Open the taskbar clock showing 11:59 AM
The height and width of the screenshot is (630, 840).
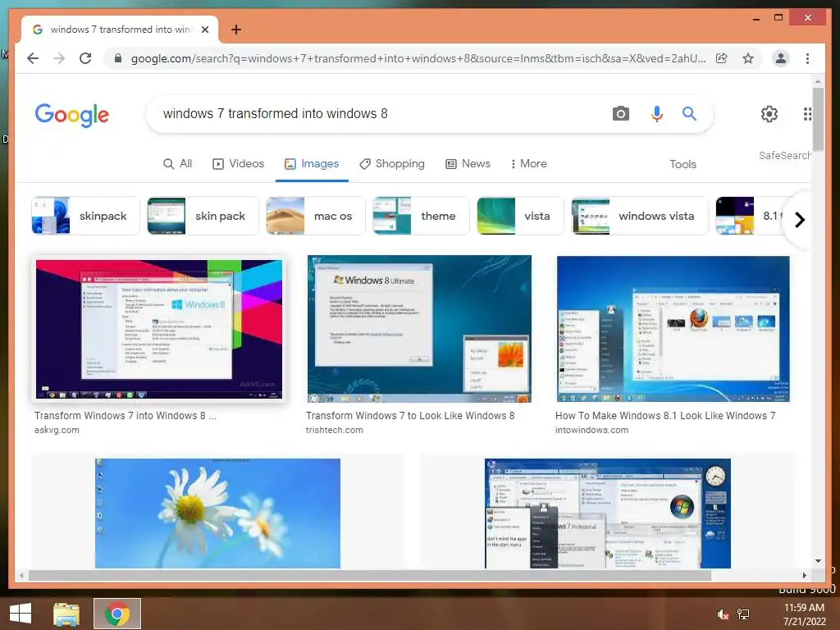coord(804,614)
